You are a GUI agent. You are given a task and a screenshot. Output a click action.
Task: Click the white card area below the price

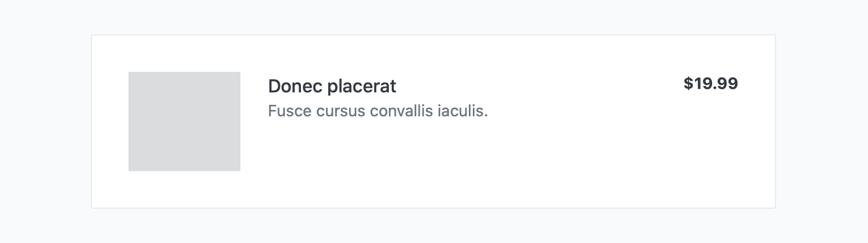coord(710,154)
